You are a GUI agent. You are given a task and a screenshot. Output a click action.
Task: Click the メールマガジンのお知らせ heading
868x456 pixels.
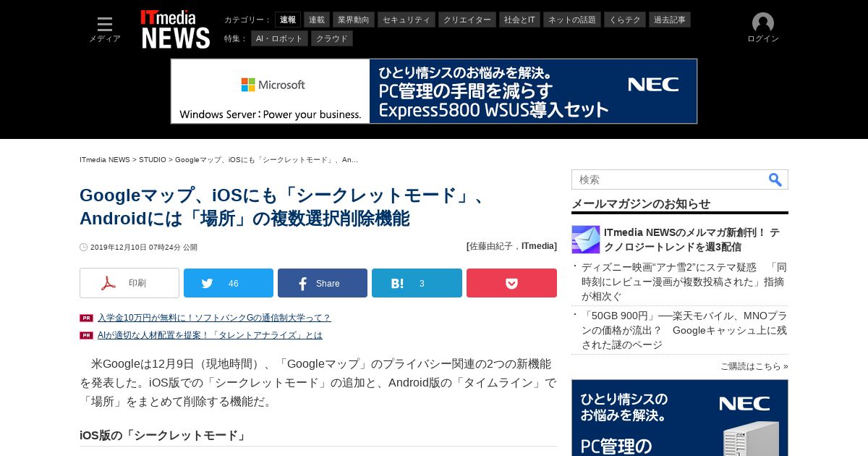click(x=641, y=203)
